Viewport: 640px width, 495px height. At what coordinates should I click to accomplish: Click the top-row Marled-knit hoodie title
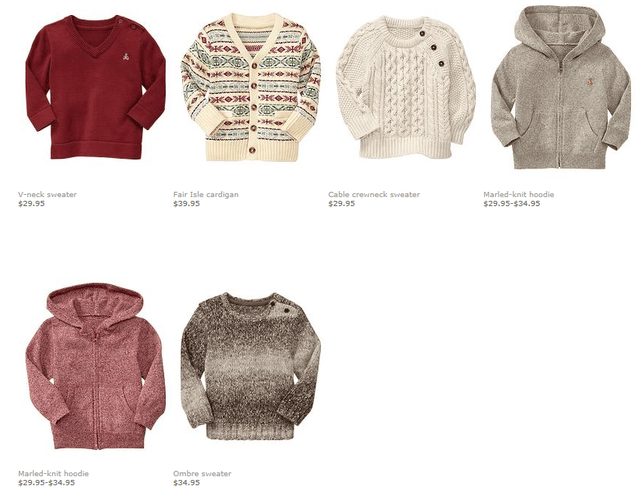519,195
